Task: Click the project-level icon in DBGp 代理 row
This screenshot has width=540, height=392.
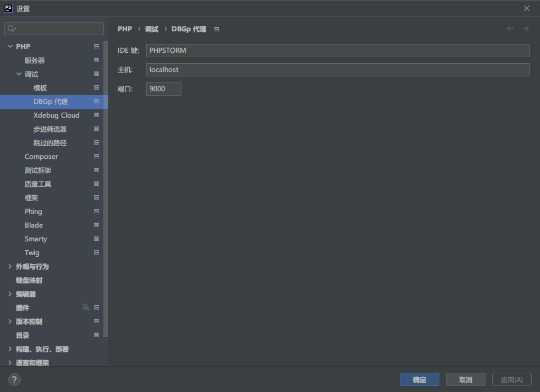Action: [x=96, y=101]
